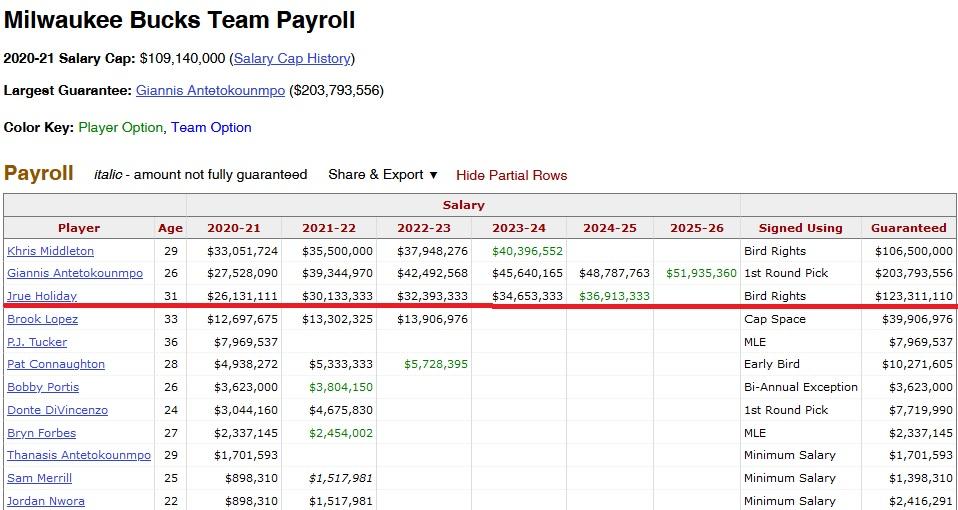Select the $109,140,000 salary cap value

[x=183, y=59]
